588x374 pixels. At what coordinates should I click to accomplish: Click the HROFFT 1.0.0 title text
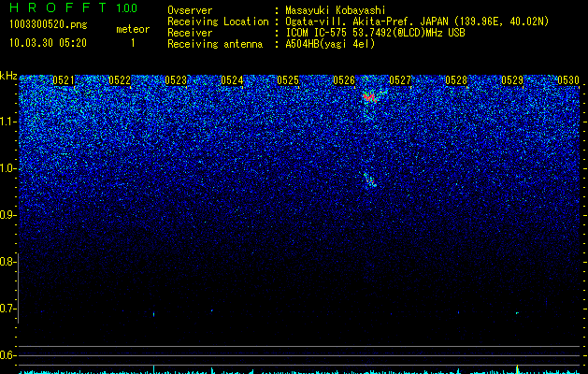coord(73,7)
